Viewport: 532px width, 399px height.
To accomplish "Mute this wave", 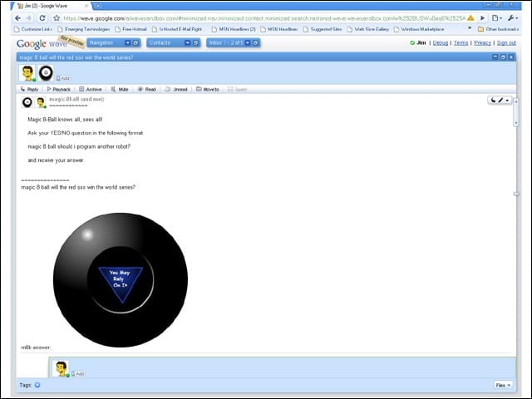I will tap(120, 89).
